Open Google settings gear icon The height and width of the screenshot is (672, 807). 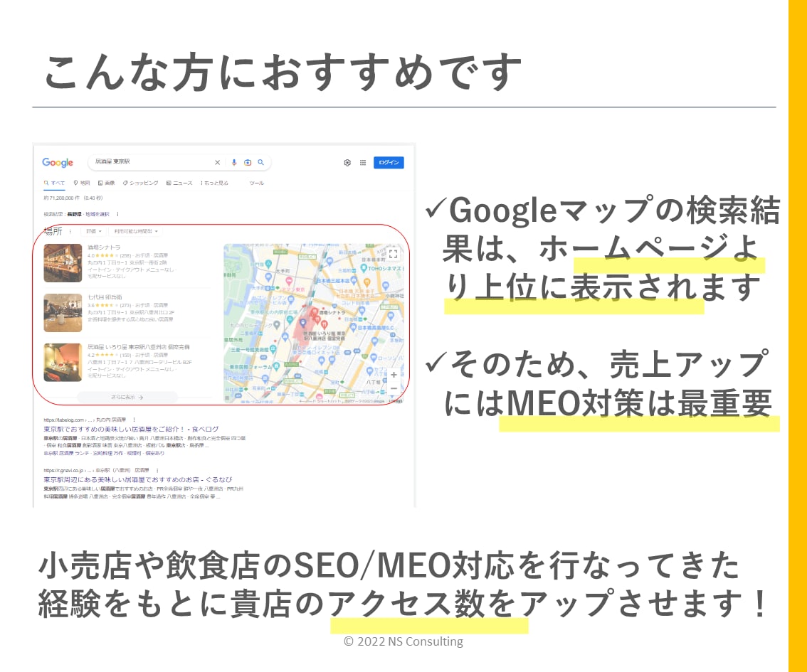tap(347, 162)
